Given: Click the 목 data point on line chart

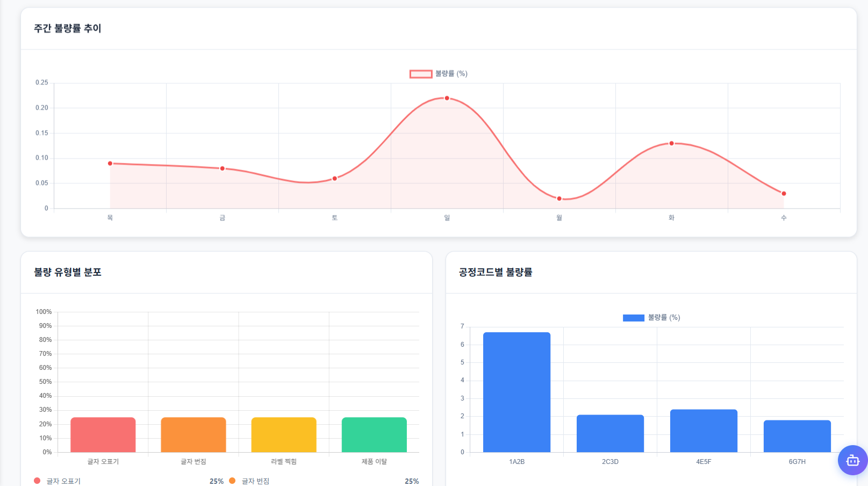Looking at the screenshot, I should [110, 163].
